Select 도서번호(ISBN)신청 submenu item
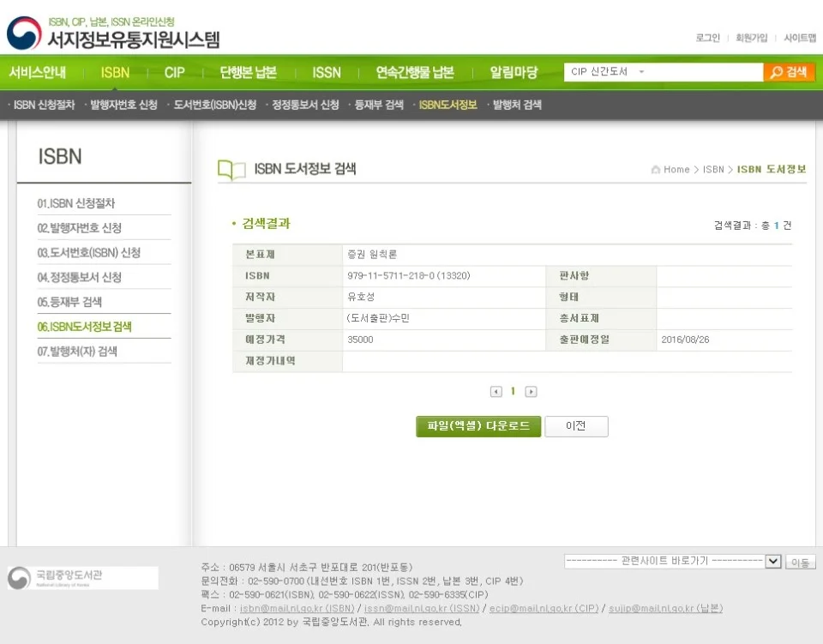The image size is (823, 644). 214,105
